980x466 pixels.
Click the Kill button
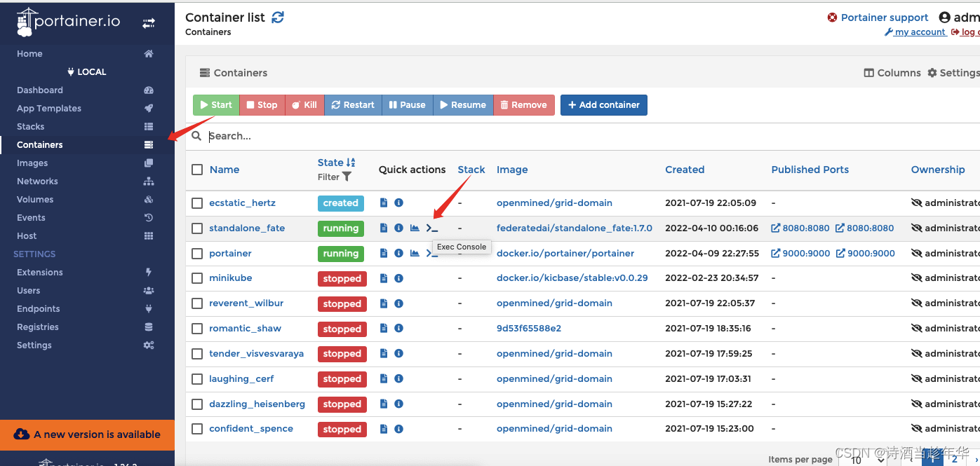pos(304,105)
